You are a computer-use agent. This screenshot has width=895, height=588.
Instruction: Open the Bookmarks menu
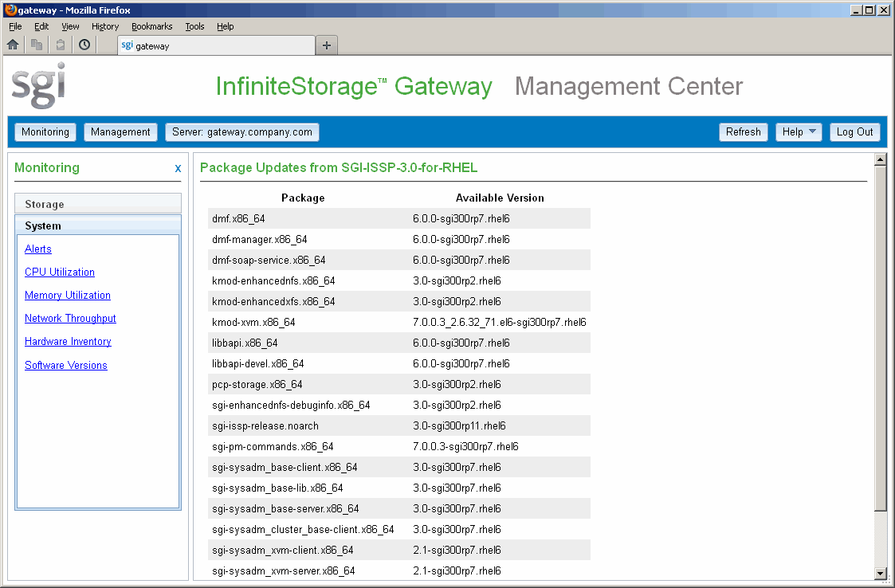tap(152, 26)
